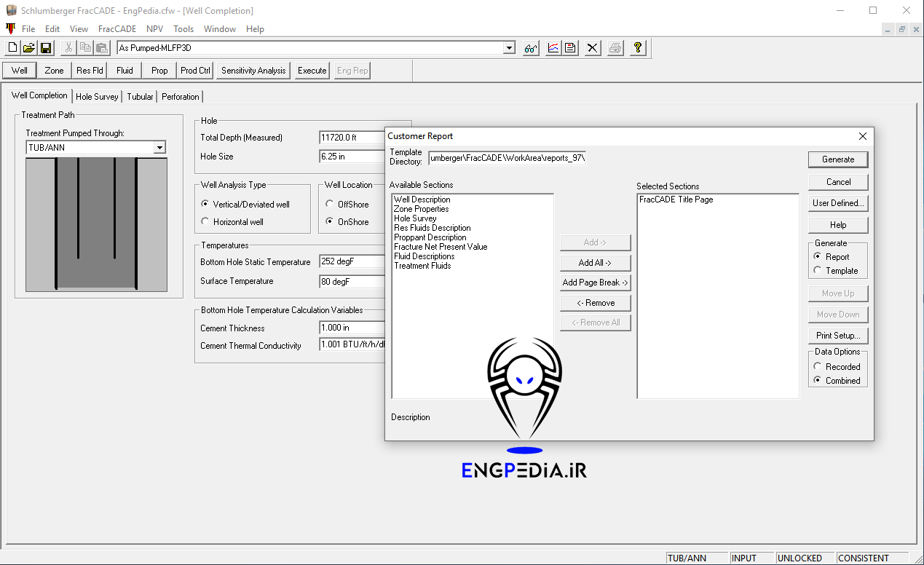Switch to the Hole Survey tab

click(x=97, y=96)
